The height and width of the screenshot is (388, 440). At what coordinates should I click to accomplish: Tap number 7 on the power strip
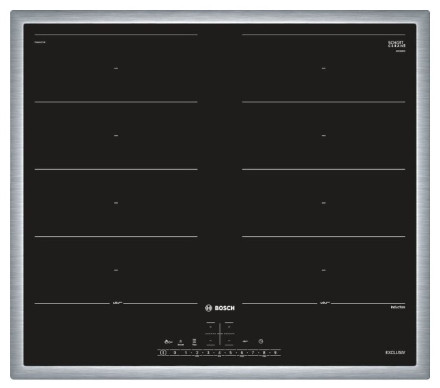(253, 352)
